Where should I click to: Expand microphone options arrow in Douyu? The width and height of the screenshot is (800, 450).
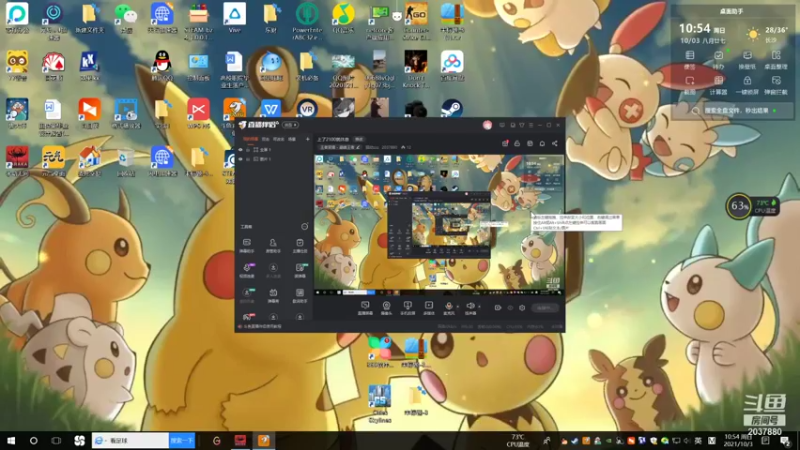point(457,307)
